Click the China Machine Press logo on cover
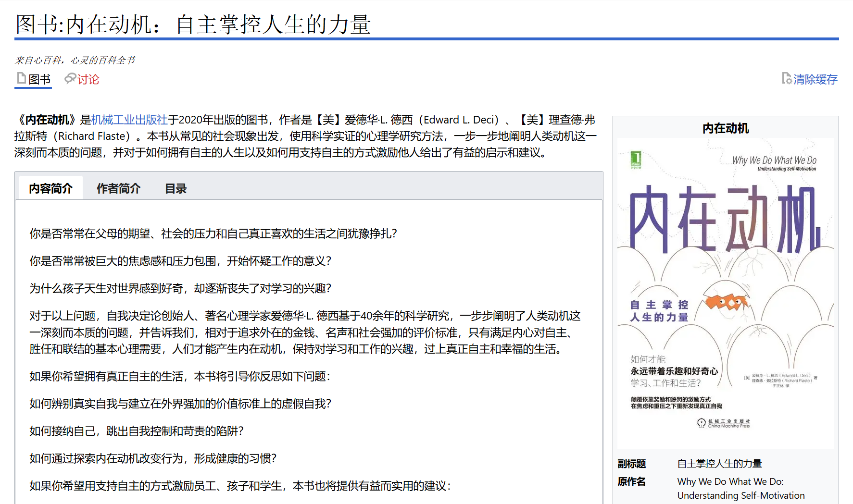Image resolution: width=853 pixels, height=504 pixels. 702,423
